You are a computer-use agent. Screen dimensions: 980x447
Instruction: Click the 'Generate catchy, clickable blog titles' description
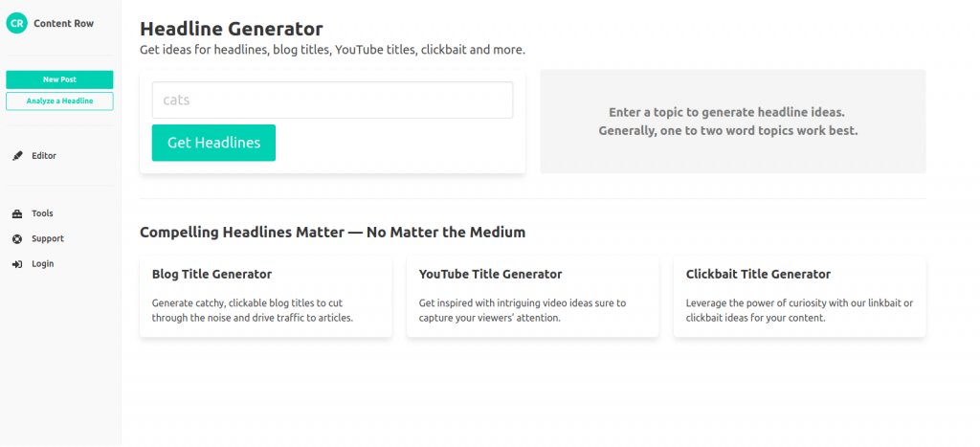(253, 310)
